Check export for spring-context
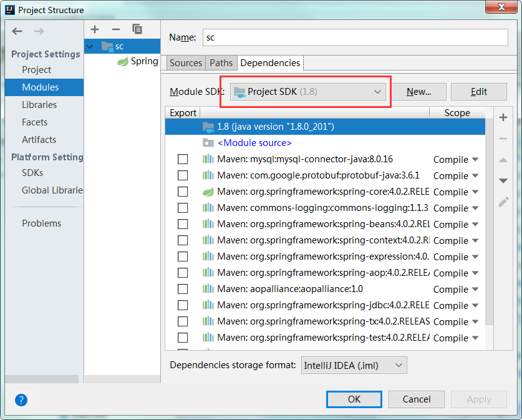 [183, 240]
